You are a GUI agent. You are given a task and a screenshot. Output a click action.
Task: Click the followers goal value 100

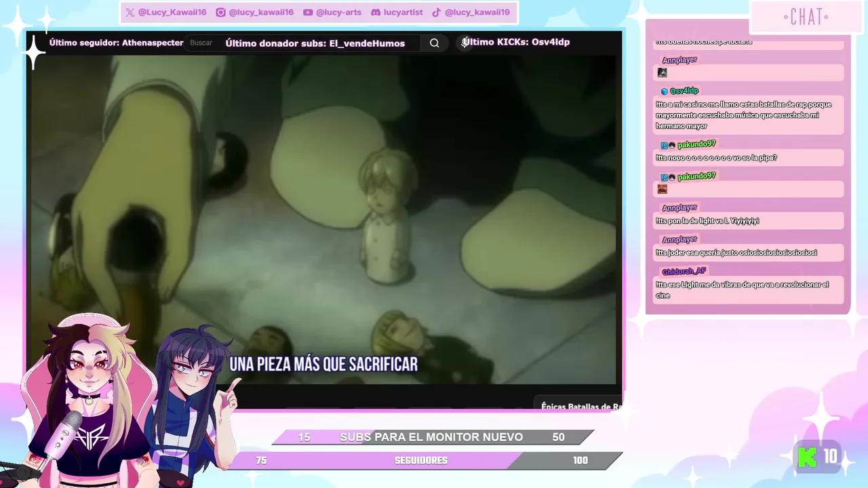click(x=580, y=460)
